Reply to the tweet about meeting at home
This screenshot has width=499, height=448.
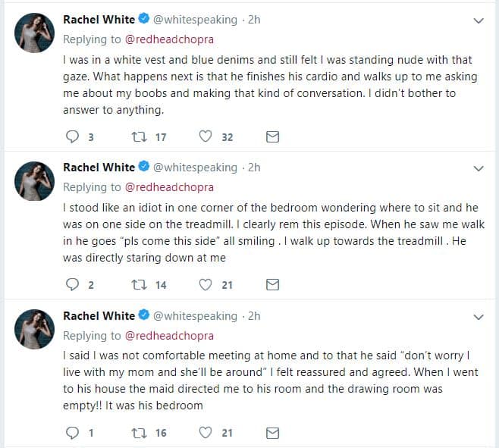coord(73,433)
